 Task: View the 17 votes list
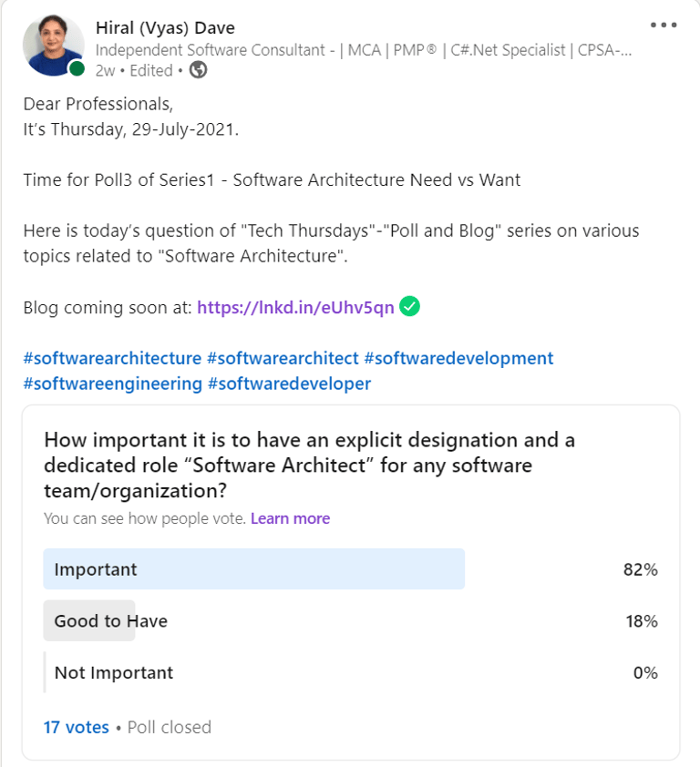(x=77, y=728)
